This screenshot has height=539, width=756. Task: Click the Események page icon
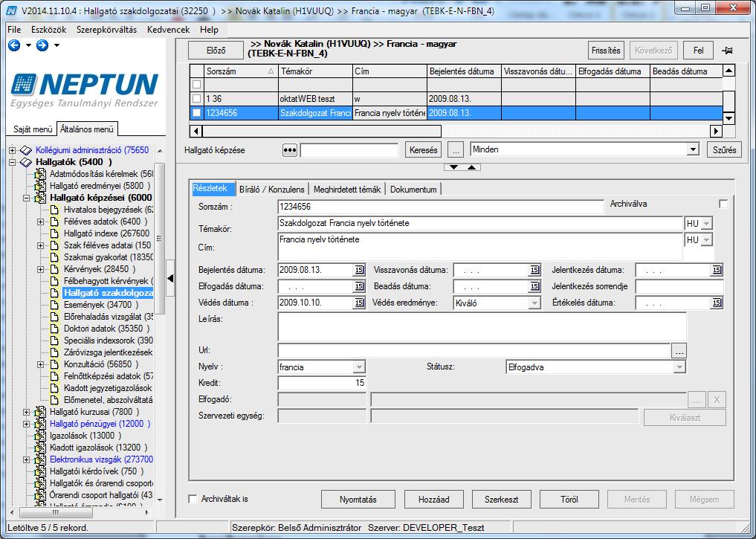click(x=54, y=305)
